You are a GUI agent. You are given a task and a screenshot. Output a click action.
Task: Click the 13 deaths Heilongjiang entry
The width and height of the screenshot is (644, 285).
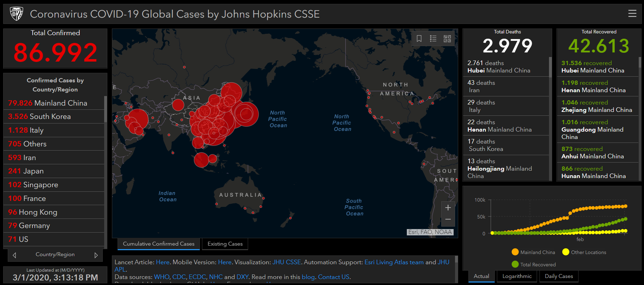click(506, 168)
